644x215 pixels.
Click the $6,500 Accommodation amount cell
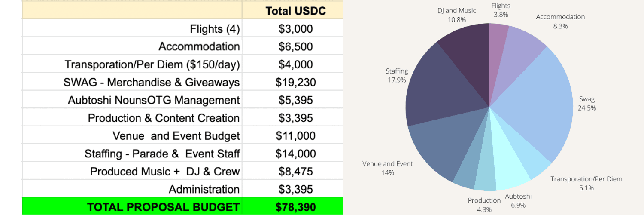(295, 46)
